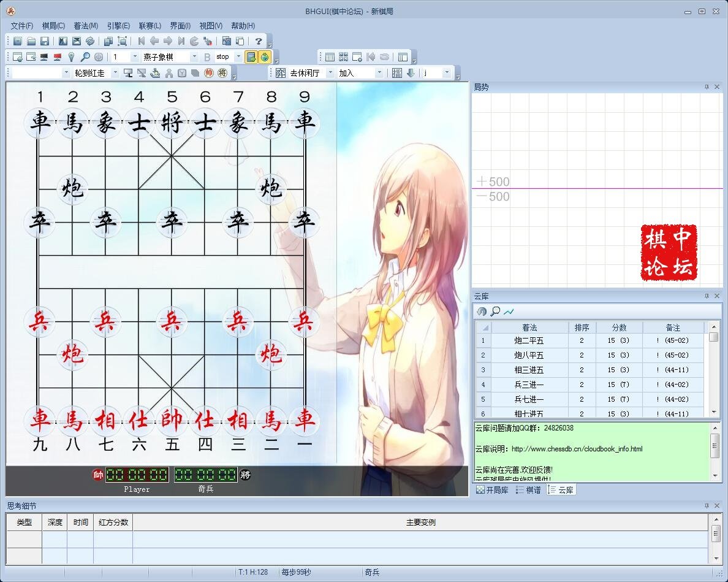Screen dimensions: 728x582
Task: Select cloud move row 炮二平五
Action: pos(590,340)
